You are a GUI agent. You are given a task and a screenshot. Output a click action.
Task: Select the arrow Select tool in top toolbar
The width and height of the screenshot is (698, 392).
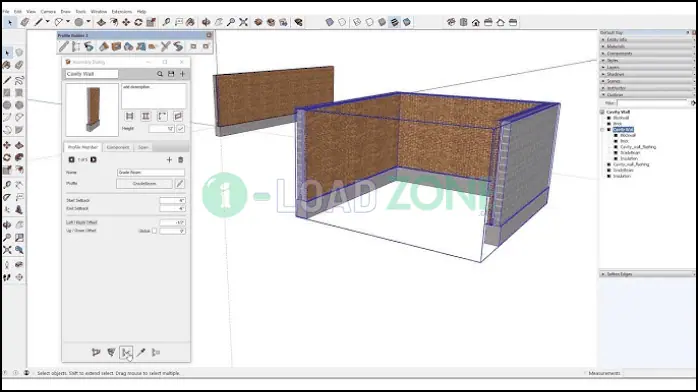[x=10, y=22]
